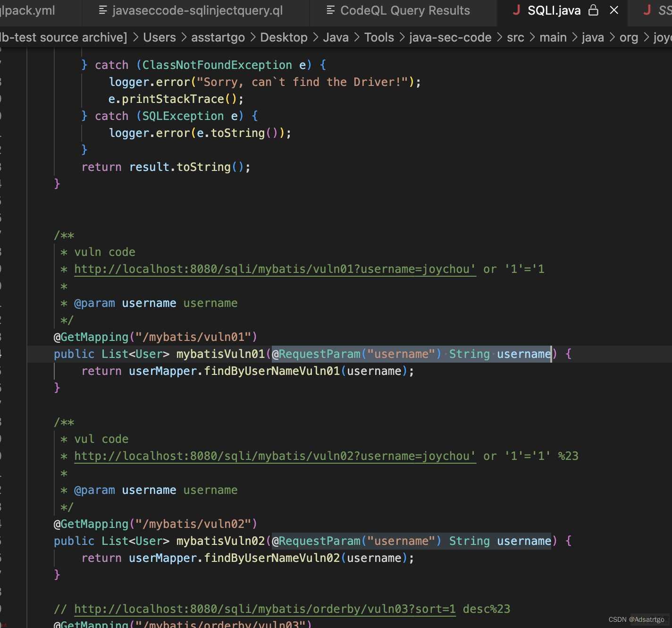Viewport: 672px width, 628px height.
Task: Click the file icon on the CodeQL Query Results tab
Action: 331,10
